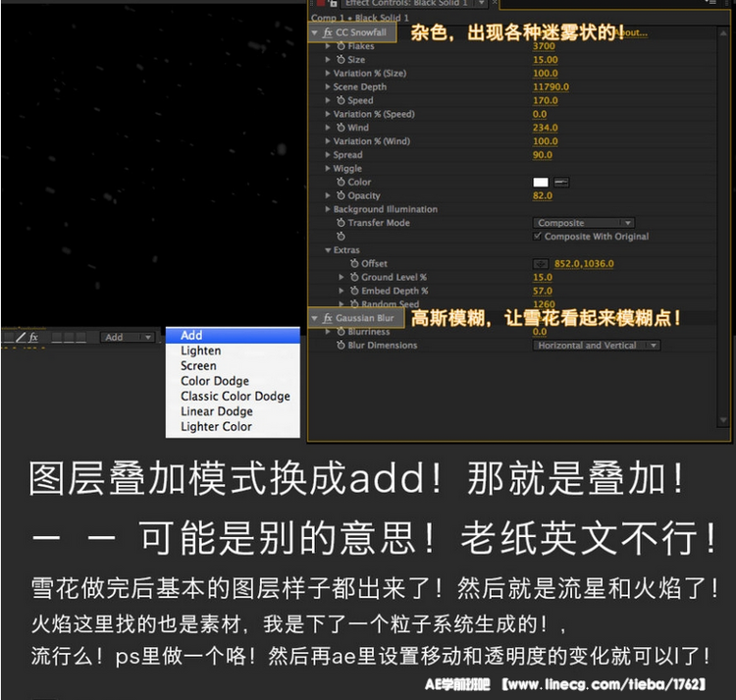Click the Ground Level % value 15.0
The image size is (736, 700).
coord(543,278)
